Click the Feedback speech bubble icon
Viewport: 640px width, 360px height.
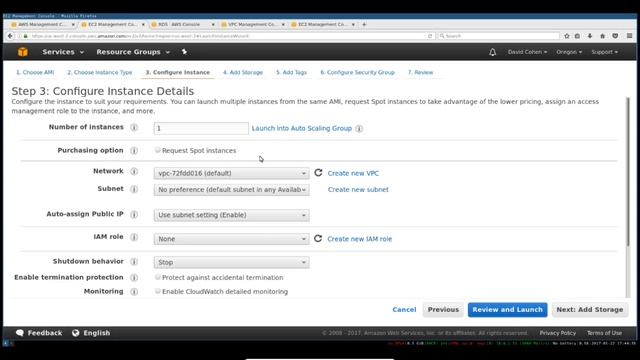20,333
